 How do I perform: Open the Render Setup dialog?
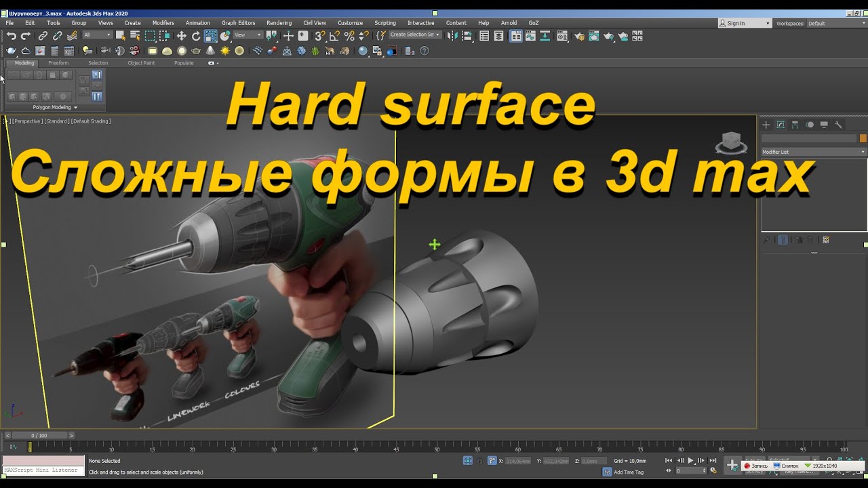pos(581,36)
